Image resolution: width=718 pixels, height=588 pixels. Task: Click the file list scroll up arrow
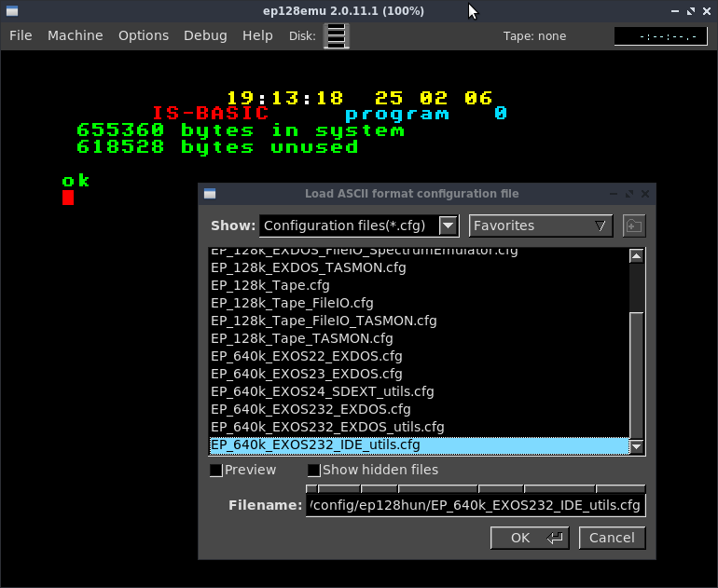pyautogui.click(x=636, y=256)
